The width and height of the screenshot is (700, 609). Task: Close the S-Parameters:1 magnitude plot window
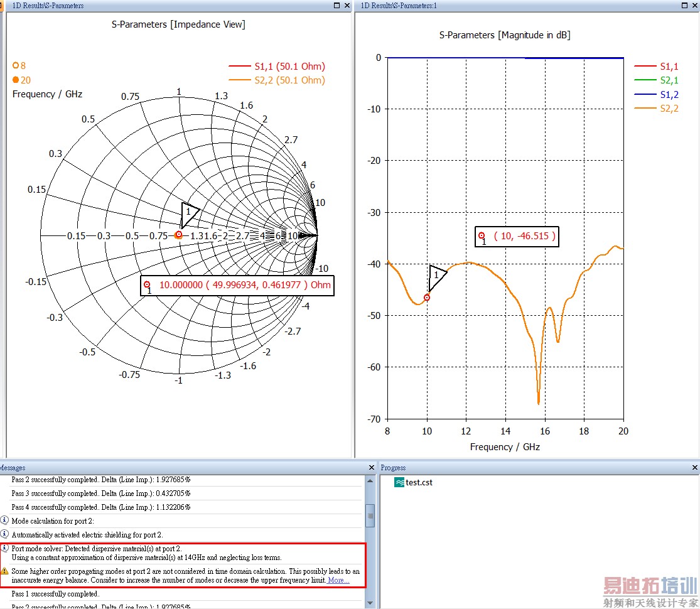[x=695, y=6]
